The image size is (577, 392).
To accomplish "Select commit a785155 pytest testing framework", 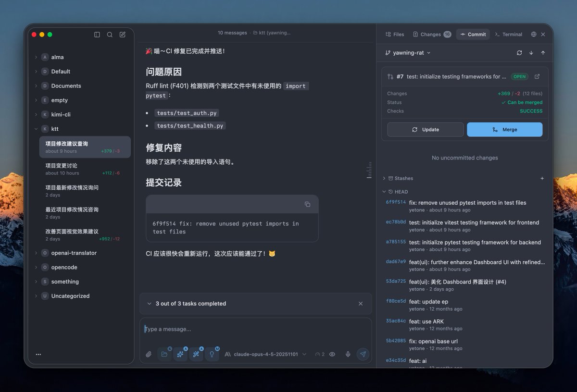I will click(x=465, y=245).
